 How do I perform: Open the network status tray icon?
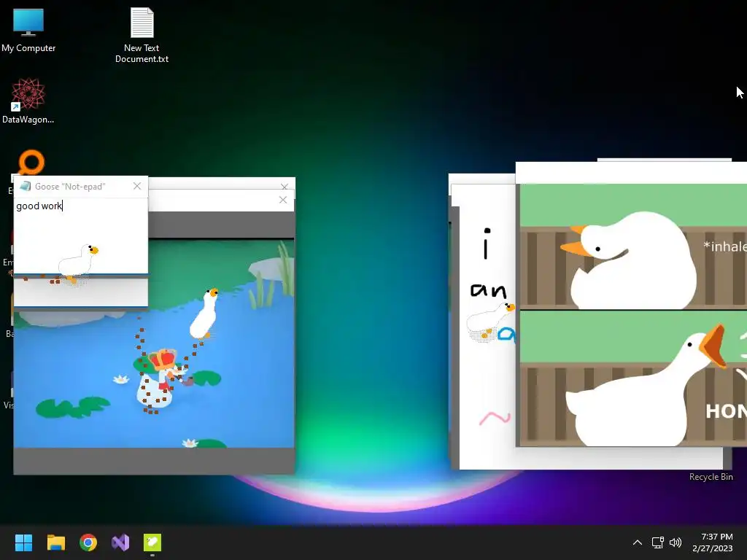click(658, 542)
